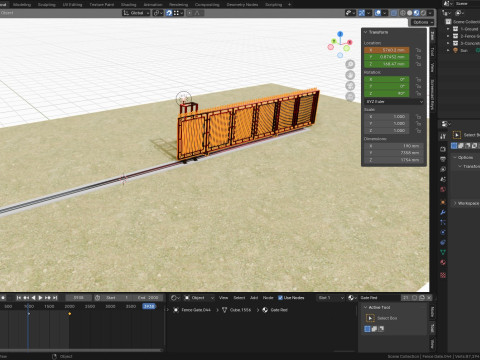Click the Location X field
The image size is (480, 360).
[387, 50]
